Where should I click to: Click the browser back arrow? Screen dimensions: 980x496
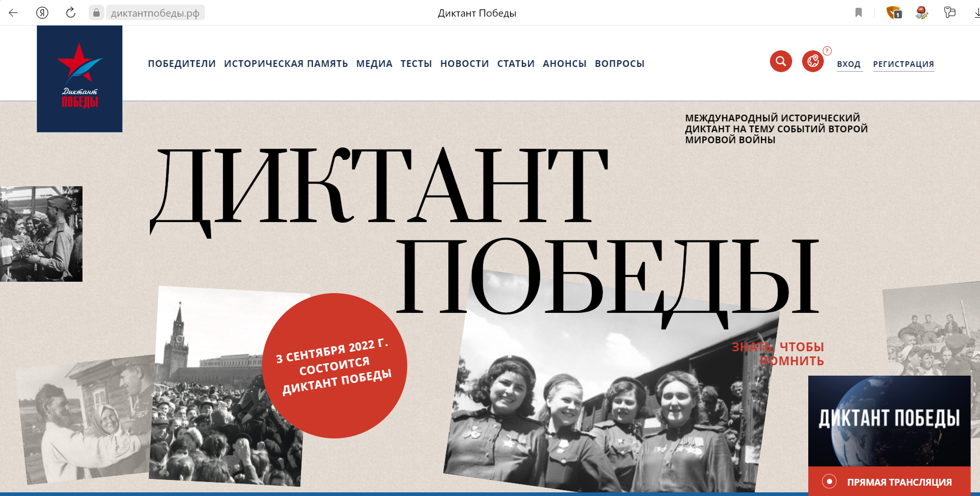(x=13, y=13)
